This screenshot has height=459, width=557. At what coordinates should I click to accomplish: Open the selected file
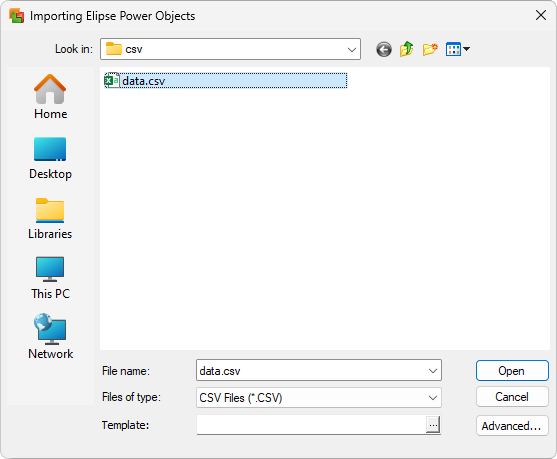click(512, 371)
